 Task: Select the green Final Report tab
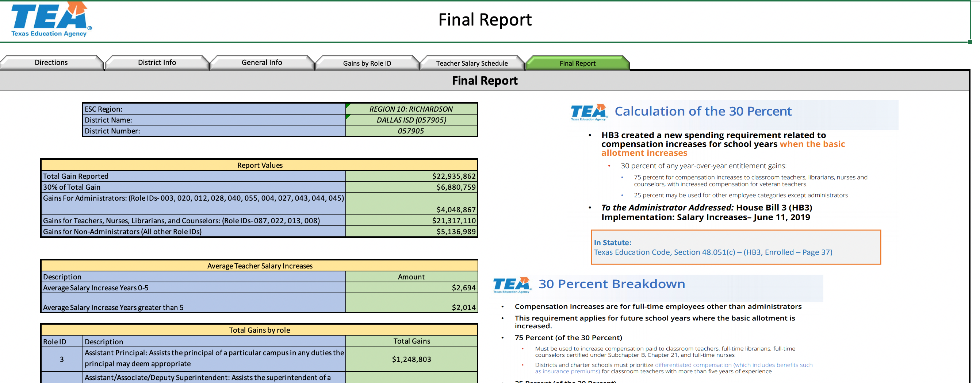coord(577,63)
